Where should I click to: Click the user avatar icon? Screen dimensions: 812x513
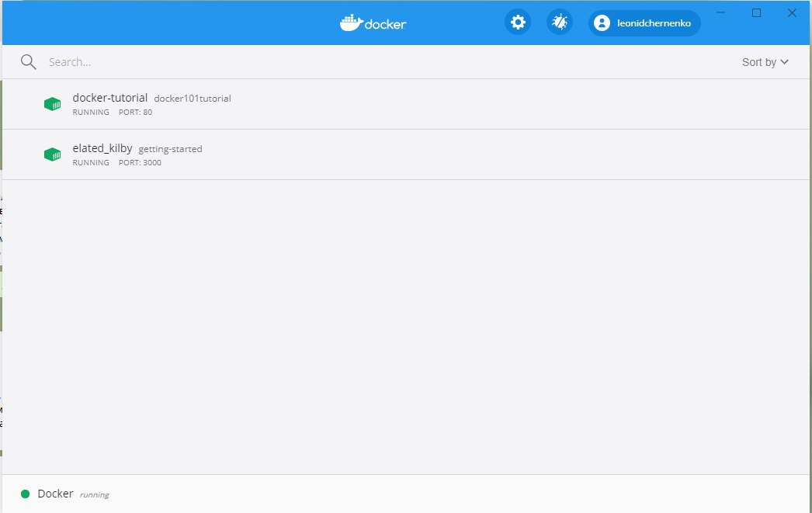(x=602, y=23)
